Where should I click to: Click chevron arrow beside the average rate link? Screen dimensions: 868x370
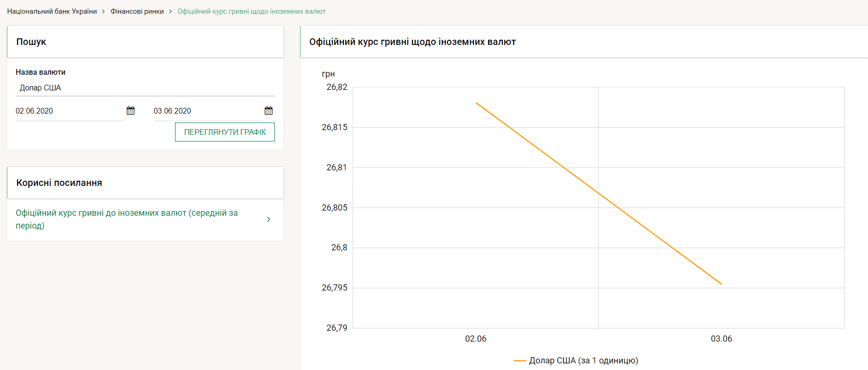[x=269, y=219]
